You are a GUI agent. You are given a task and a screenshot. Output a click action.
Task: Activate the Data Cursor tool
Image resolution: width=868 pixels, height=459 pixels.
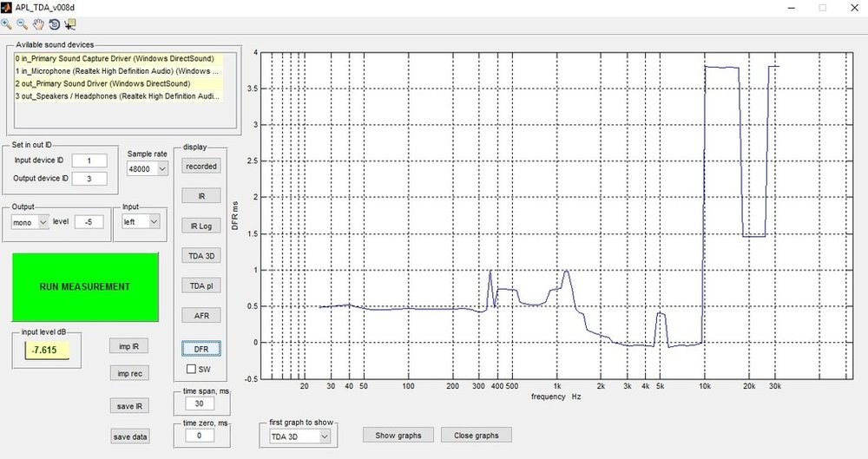[70, 23]
